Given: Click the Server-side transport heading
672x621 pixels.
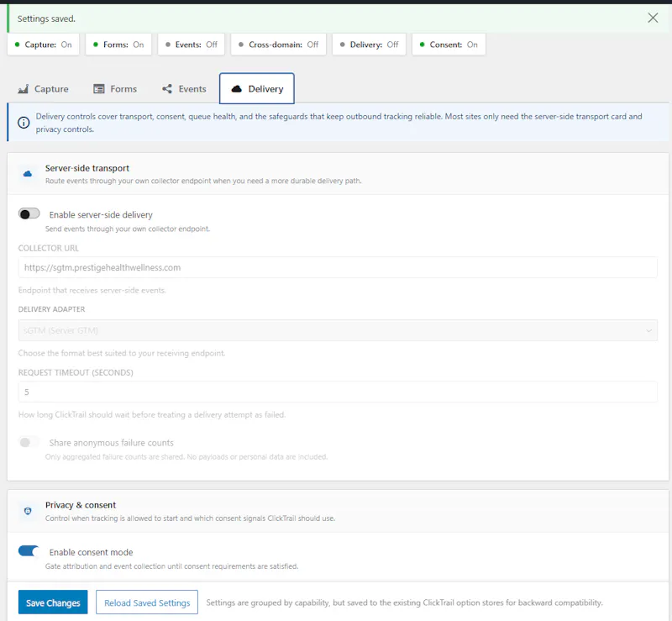Looking at the screenshot, I should coord(87,168).
